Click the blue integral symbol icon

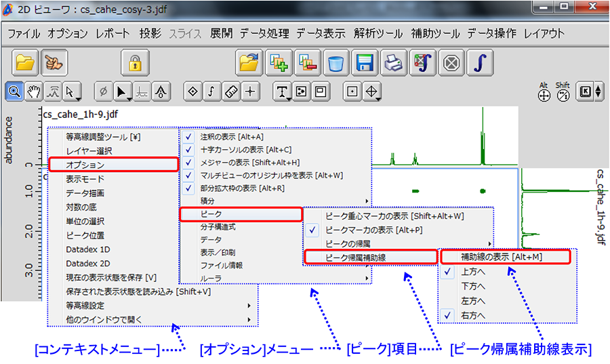pyautogui.click(x=481, y=63)
